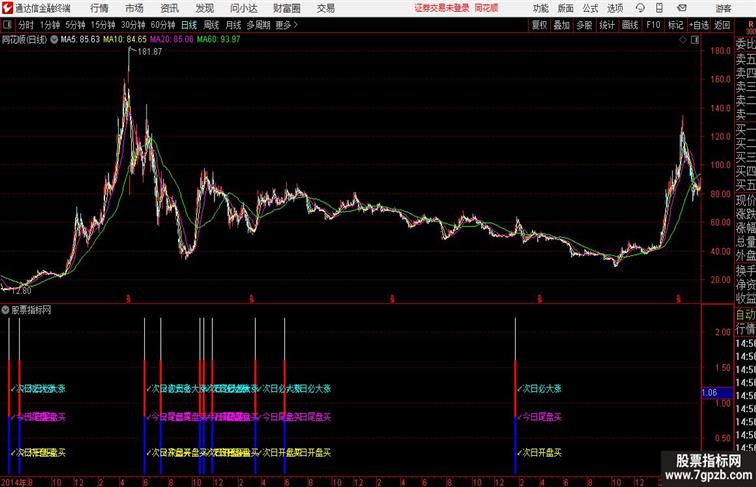Switch to 30分钟 period
Viewport: 756px width, 487px height.
133,25
